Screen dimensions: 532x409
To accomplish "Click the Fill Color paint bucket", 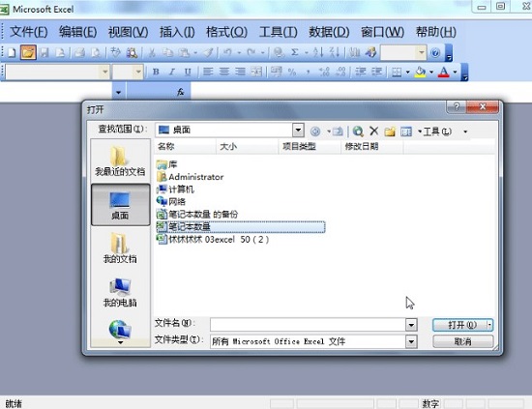I will (x=421, y=72).
